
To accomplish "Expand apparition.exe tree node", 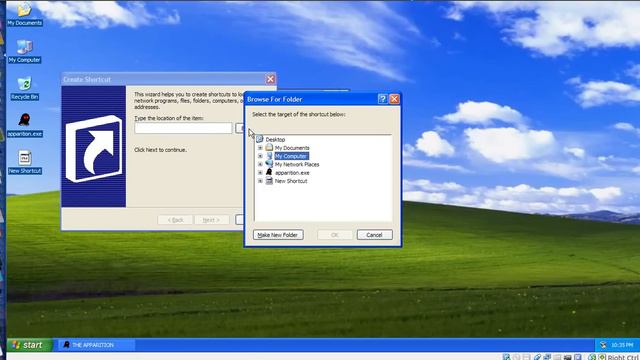I will [x=260, y=173].
